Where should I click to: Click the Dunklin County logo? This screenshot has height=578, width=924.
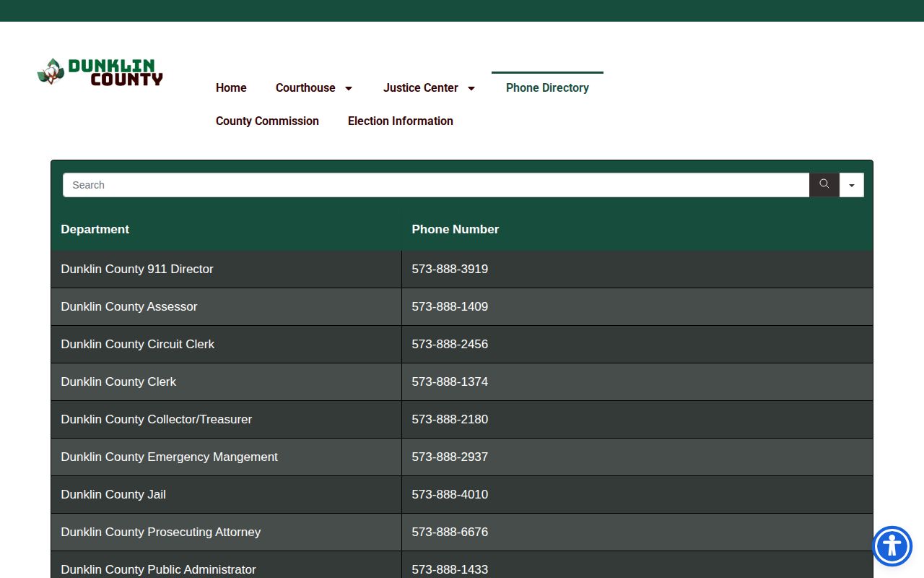click(x=100, y=72)
